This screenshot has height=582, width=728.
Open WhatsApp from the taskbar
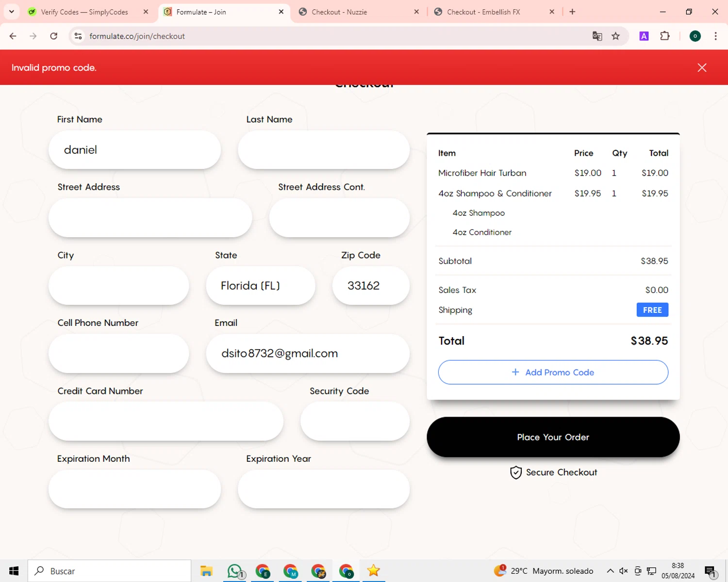coord(235,571)
